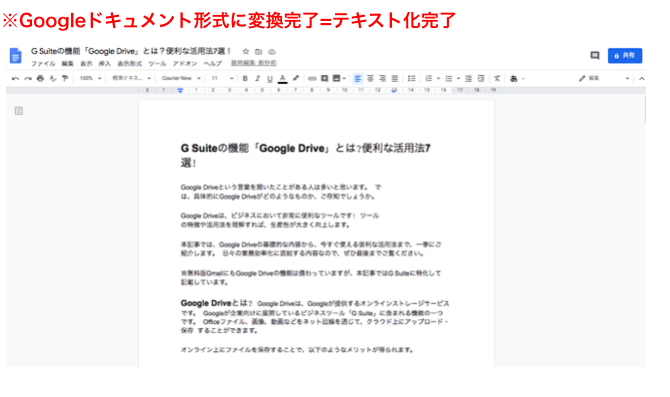Open the move-to-folder icon
Viewport: 670px width, 397px height.
click(259, 52)
